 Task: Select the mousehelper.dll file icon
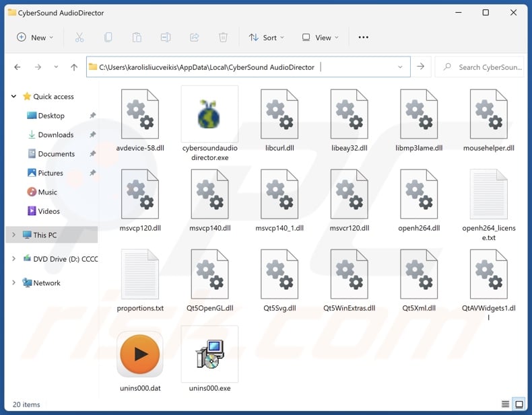pos(489,114)
